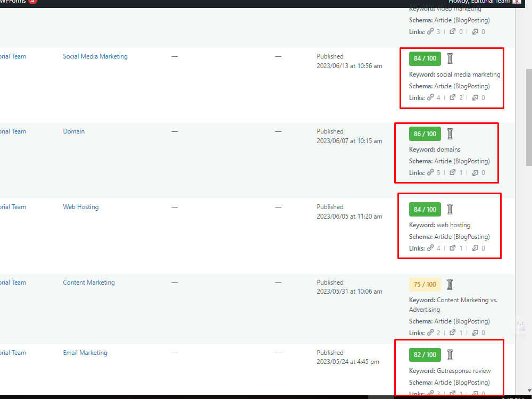Click the keyword text 'Getresponse review'
This screenshot has width=532, height=399.
pos(463,370)
